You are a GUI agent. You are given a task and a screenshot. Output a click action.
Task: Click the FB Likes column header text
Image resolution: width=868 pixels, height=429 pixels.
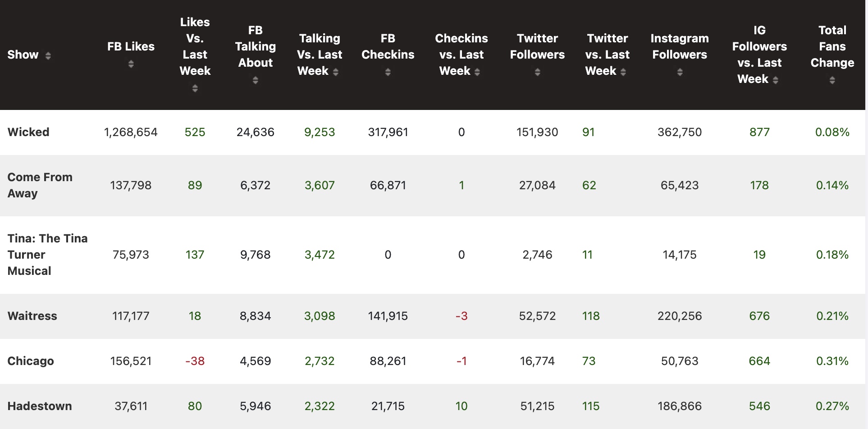click(x=131, y=46)
